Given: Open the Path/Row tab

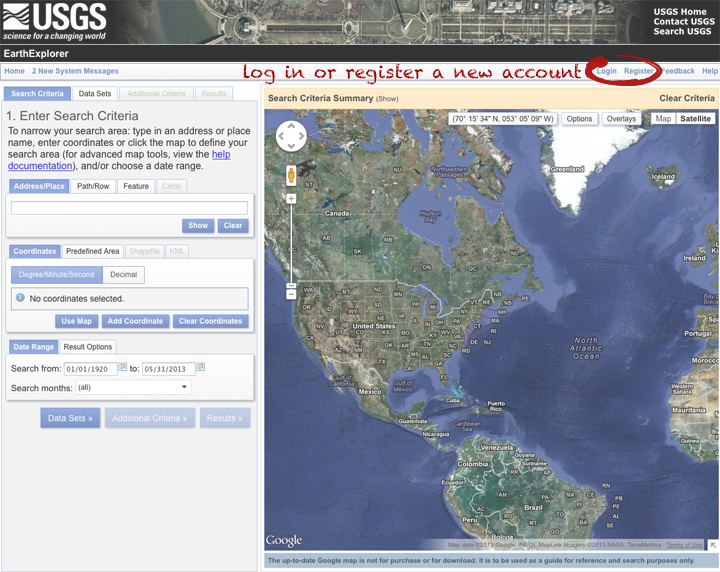Looking at the screenshot, I should pyautogui.click(x=93, y=186).
